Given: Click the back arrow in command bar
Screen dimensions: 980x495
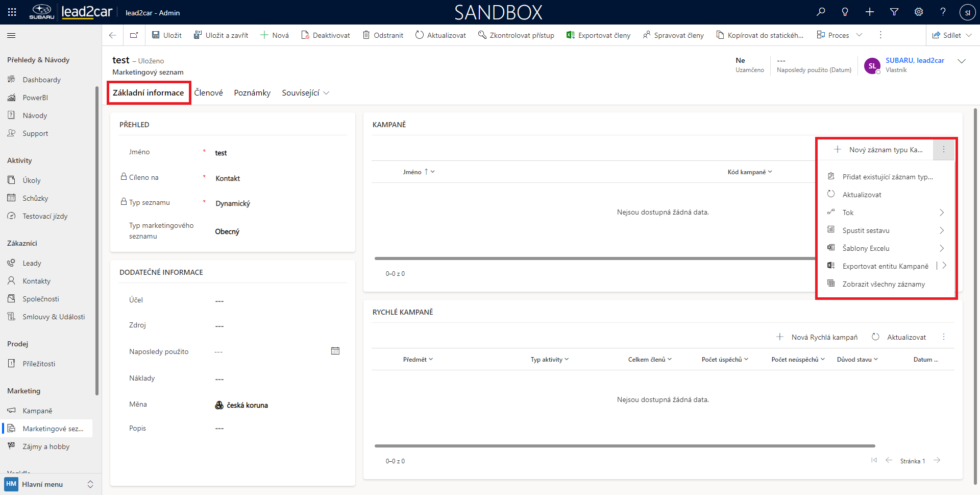Looking at the screenshot, I should coord(113,35).
